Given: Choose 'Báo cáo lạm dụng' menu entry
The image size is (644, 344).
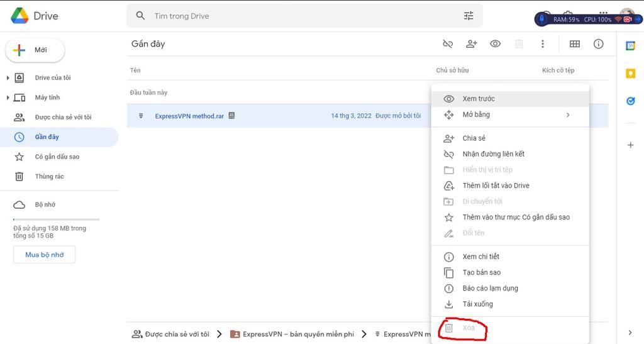Looking at the screenshot, I should point(510,288).
